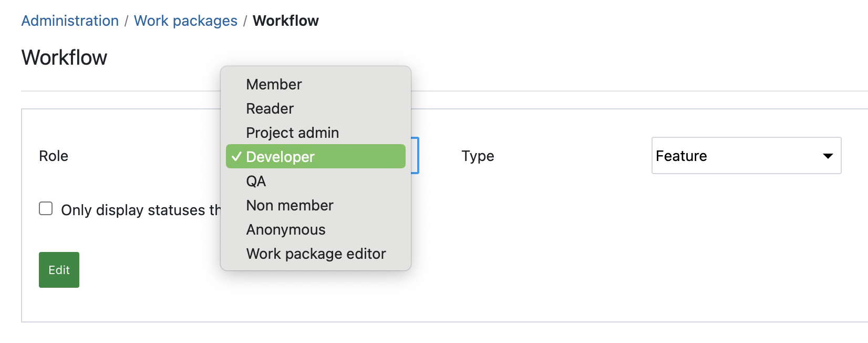The width and height of the screenshot is (868, 343).
Task: Select the highlighted Developer option
Action: click(315, 157)
